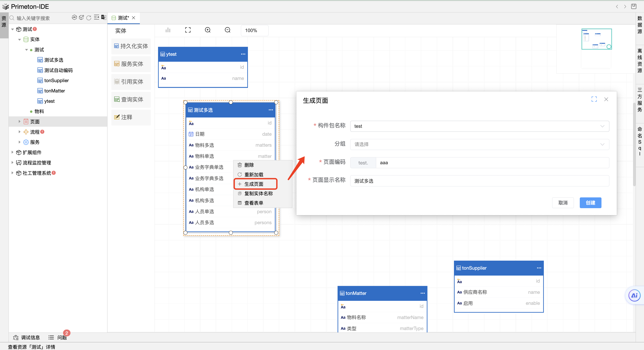The image size is (644, 350).
Task: Open the 分组 select dropdown
Action: [x=480, y=144]
